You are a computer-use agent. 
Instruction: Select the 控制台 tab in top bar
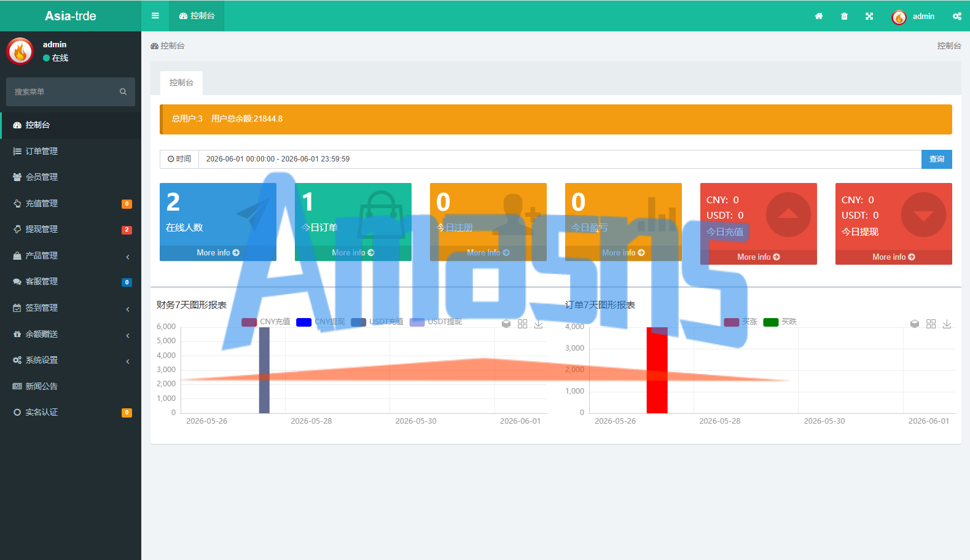click(x=197, y=16)
